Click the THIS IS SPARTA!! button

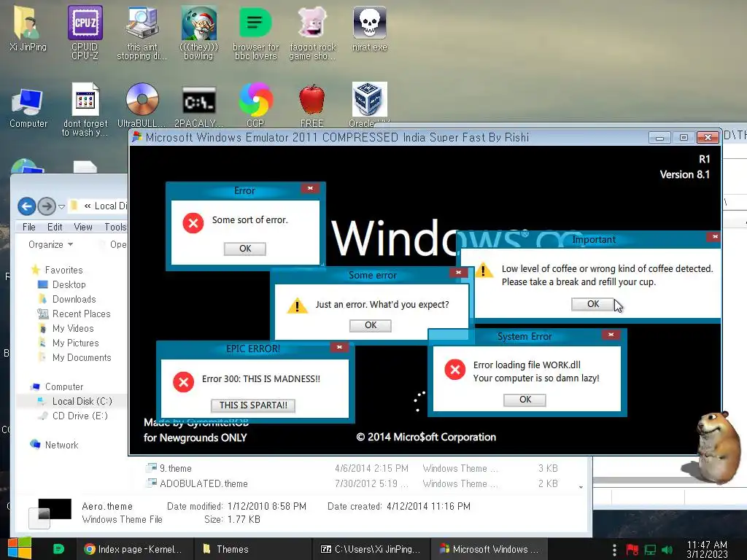253,405
